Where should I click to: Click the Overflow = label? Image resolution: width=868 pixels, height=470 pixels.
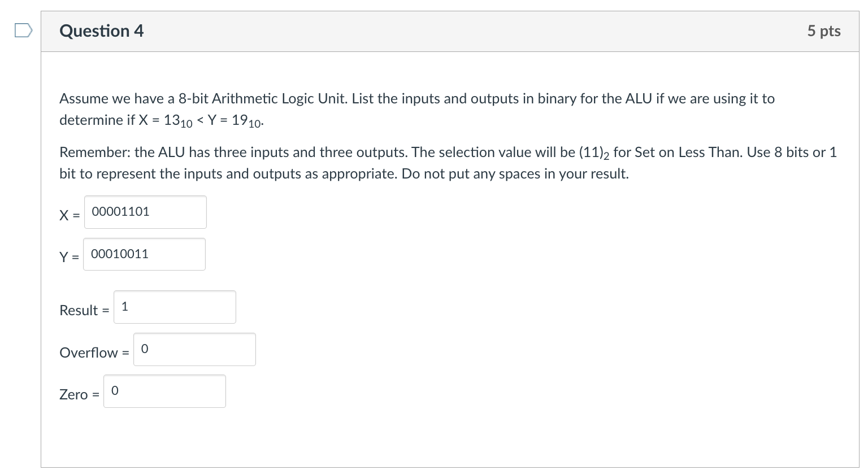coord(93,352)
